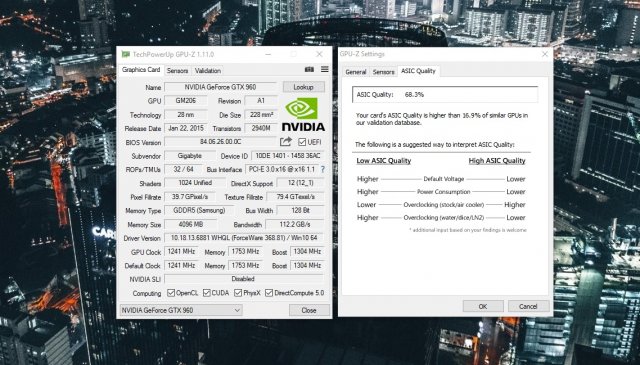Viewport: 640px width, 365px height.
Task: Minimize the GPU-Z main window
Action: pyautogui.click(x=268, y=54)
